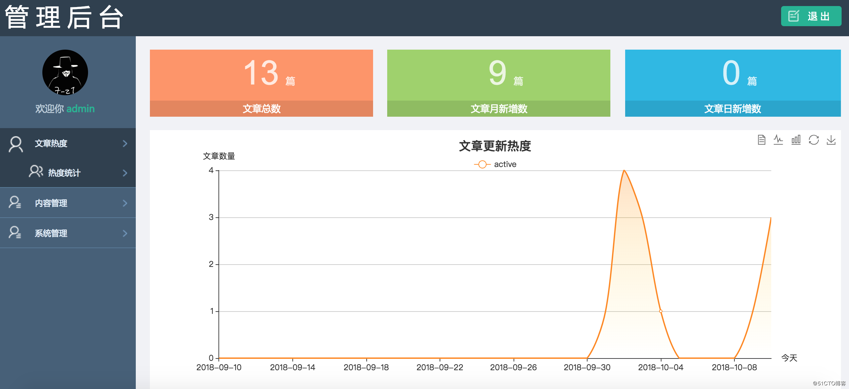Click the 今天 axis end label

pyautogui.click(x=789, y=358)
